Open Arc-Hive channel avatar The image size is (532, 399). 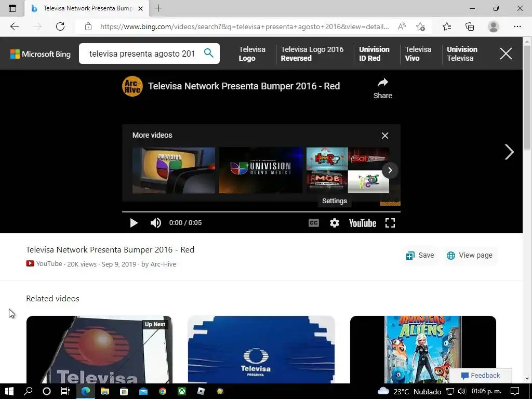132,86
